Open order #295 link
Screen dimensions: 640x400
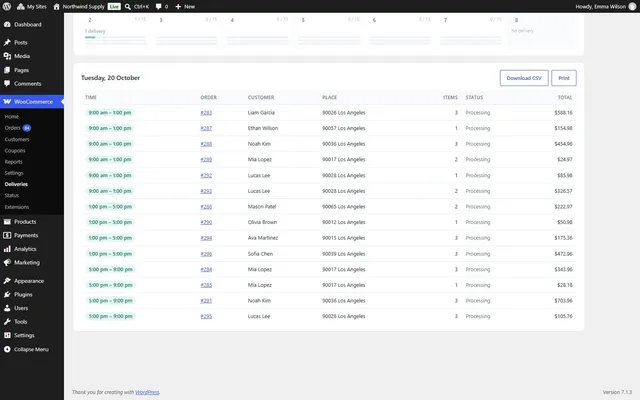[x=206, y=316]
